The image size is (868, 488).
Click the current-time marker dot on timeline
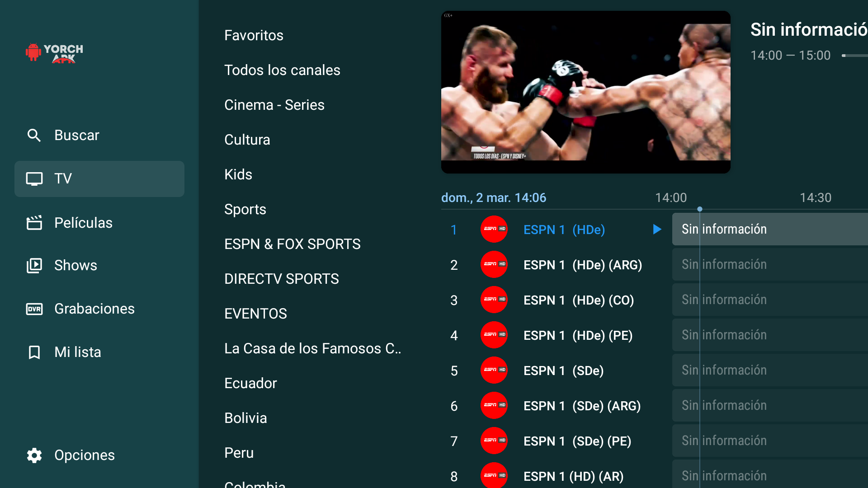pyautogui.click(x=700, y=209)
